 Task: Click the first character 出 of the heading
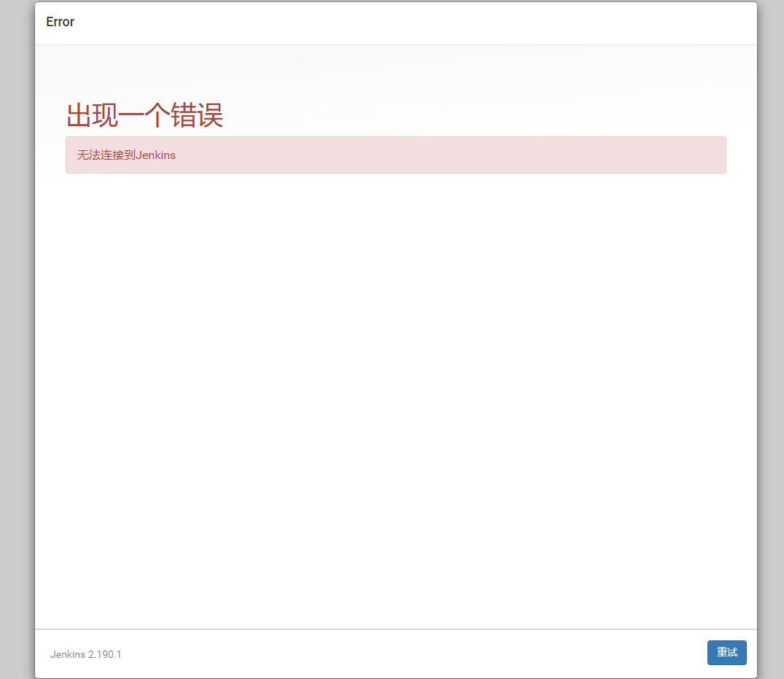coord(79,115)
